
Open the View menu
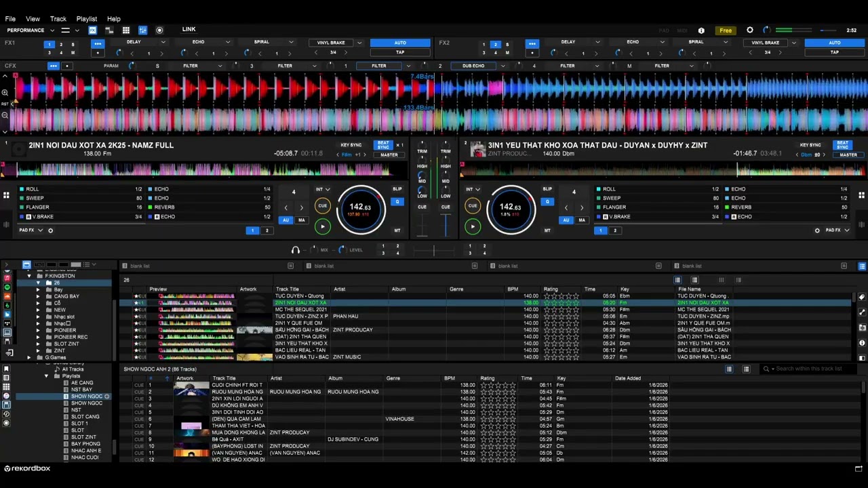pyautogui.click(x=33, y=19)
